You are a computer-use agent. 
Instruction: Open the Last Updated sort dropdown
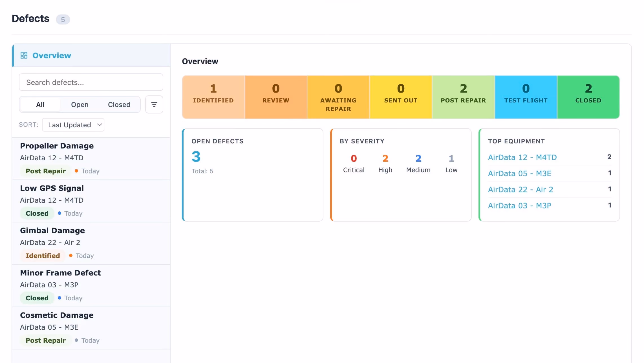(73, 125)
